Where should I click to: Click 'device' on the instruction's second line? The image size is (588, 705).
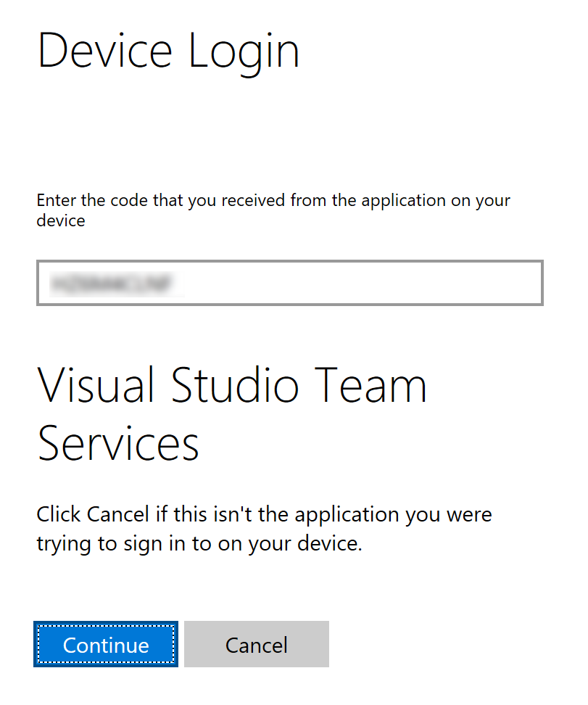tap(61, 220)
